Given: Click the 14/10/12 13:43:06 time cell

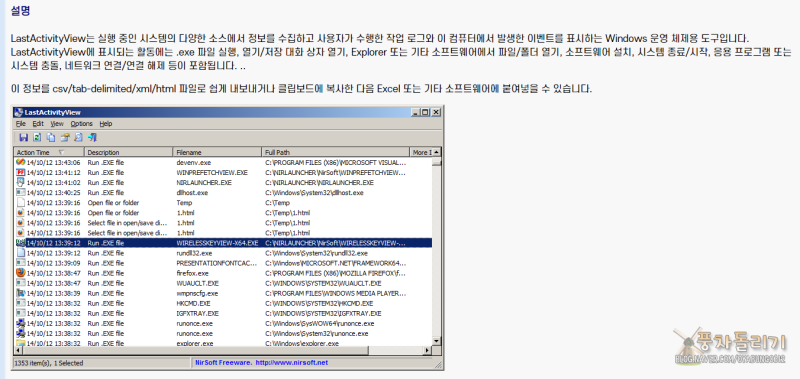Looking at the screenshot, I should [x=54, y=163].
